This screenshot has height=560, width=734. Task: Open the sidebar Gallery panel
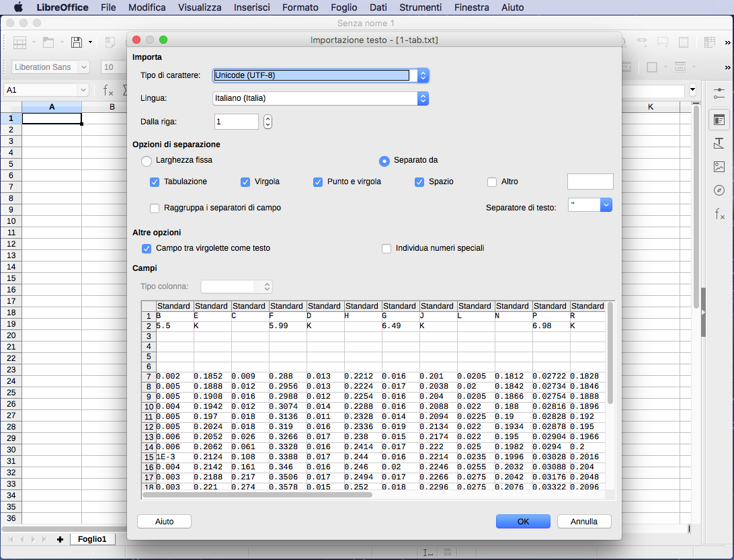pyautogui.click(x=719, y=167)
